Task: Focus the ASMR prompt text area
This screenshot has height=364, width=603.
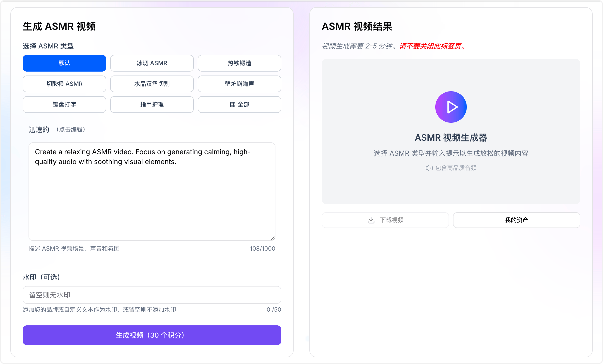Action: click(x=152, y=192)
